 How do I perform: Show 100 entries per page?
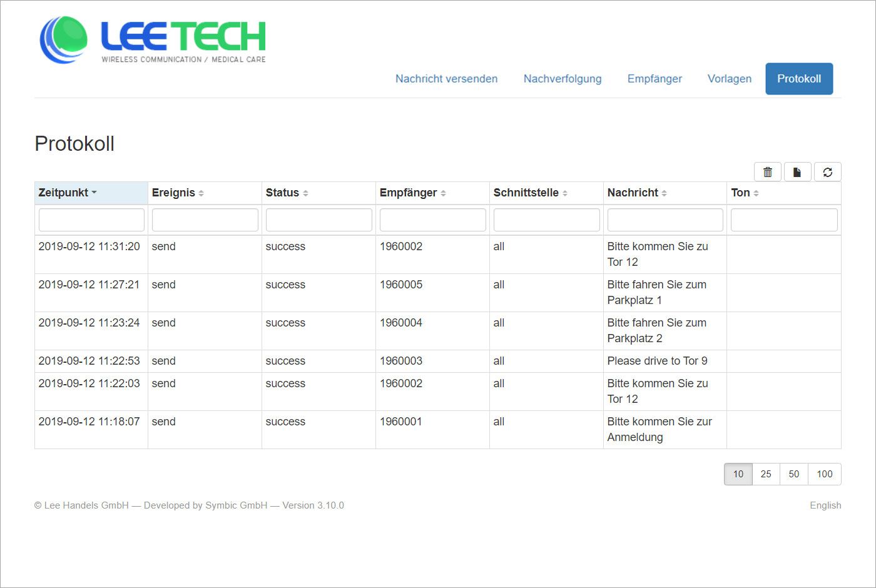(x=824, y=474)
